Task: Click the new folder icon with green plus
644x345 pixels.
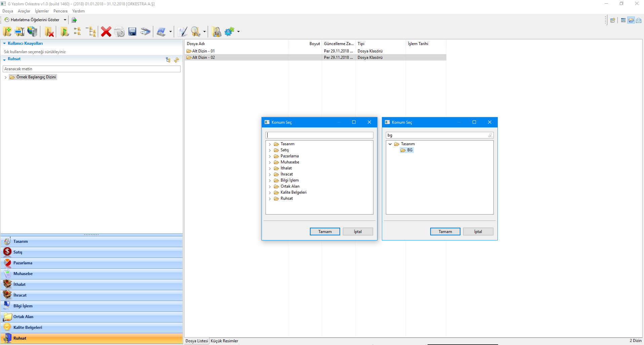Action: tap(7, 32)
